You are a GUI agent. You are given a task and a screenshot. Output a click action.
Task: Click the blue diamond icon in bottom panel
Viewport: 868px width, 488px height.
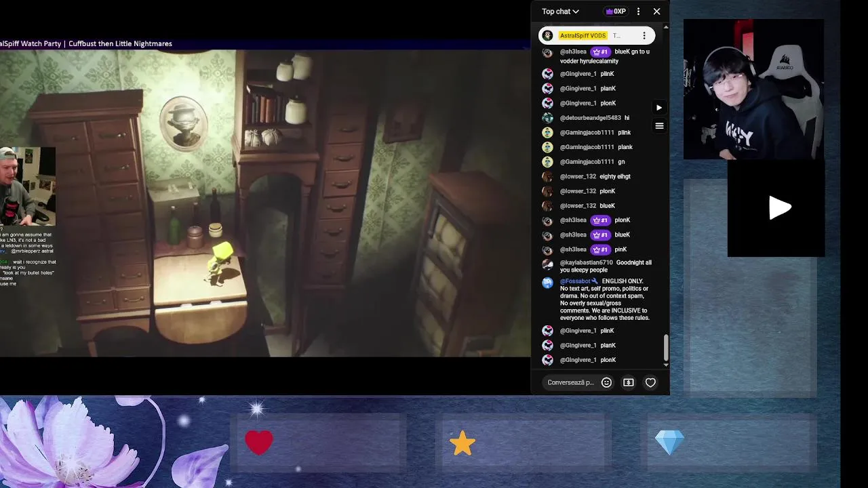click(670, 443)
